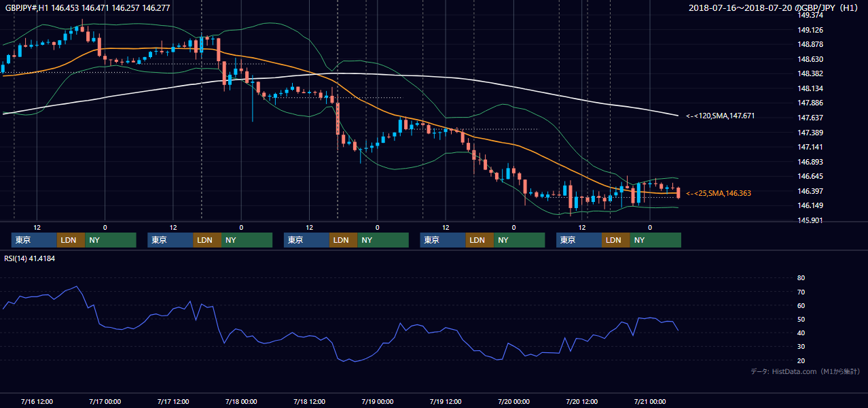868x408 pixels.
Task: Pick the RSI scale value 40
Action: click(x=801, y=333)
